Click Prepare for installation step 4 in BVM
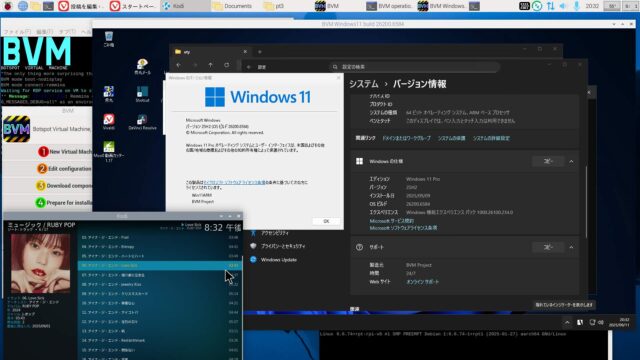The height and width of the screenshot is (360, 640). (x=64, y=202)
